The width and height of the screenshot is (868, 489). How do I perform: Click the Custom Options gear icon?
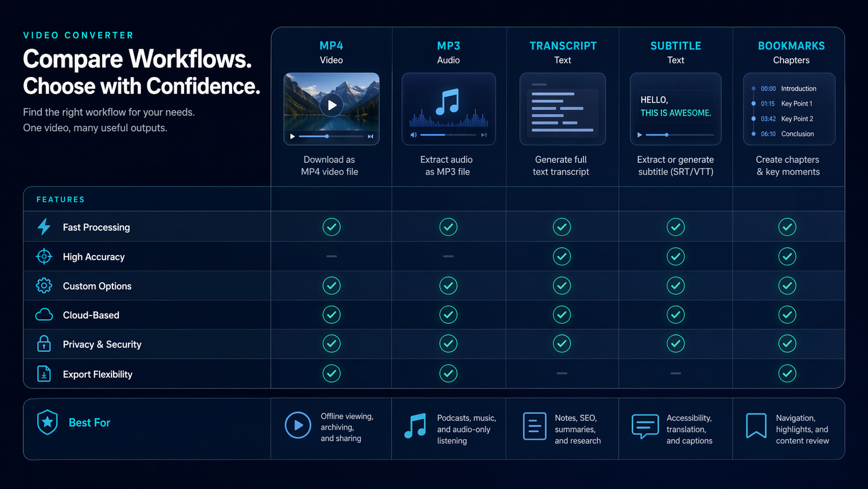pyautogui.click(x=44, y=286)
